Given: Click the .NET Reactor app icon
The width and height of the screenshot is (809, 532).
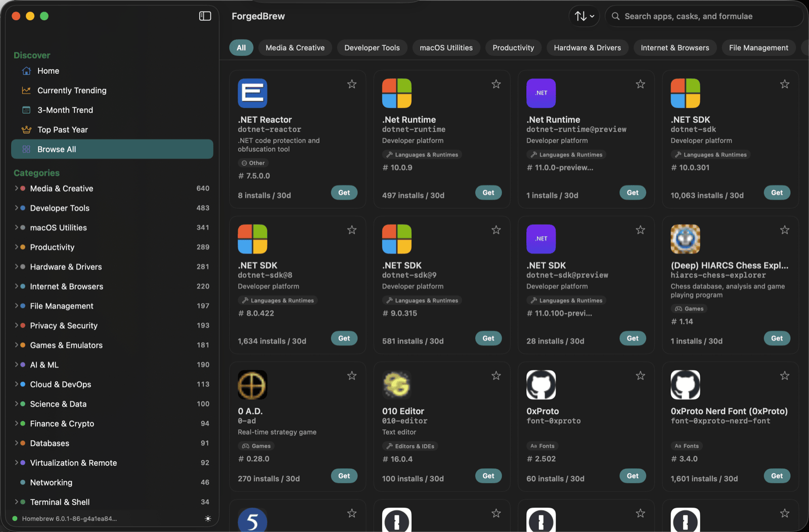Looking at the screenshot, I should point(252,93).
